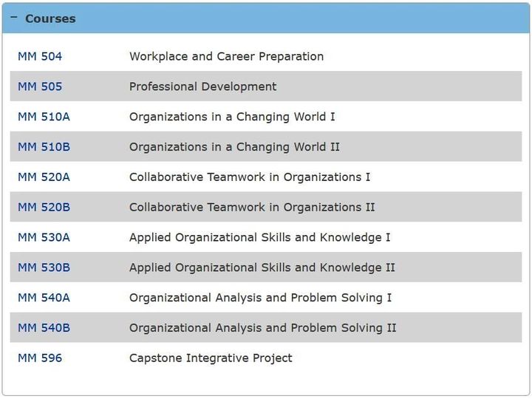The image size is (532, 399).
Task: Open the MM 505 course link
Action: point(40,86)
